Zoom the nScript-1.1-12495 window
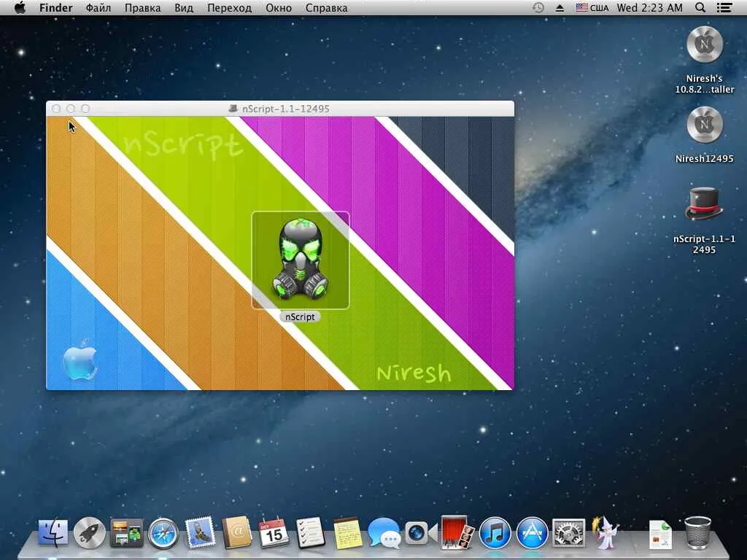Image resolution: width=747 pixels, height=560 pixels. 85,109
